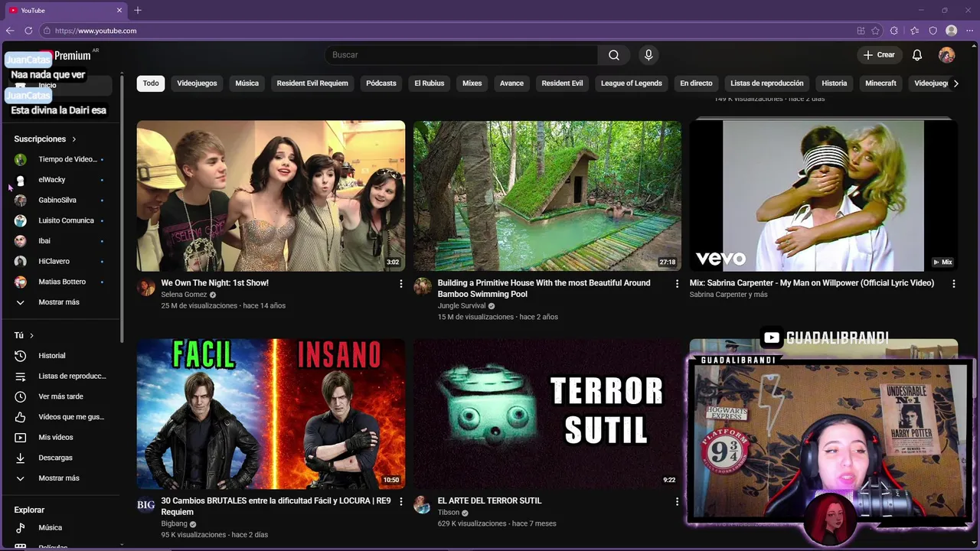Select the En directo chip

[x=696, y=83]
